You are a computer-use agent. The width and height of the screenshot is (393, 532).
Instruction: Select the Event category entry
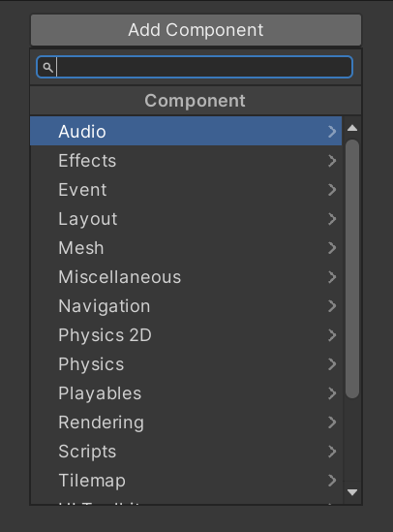click(x=186, y=190)
